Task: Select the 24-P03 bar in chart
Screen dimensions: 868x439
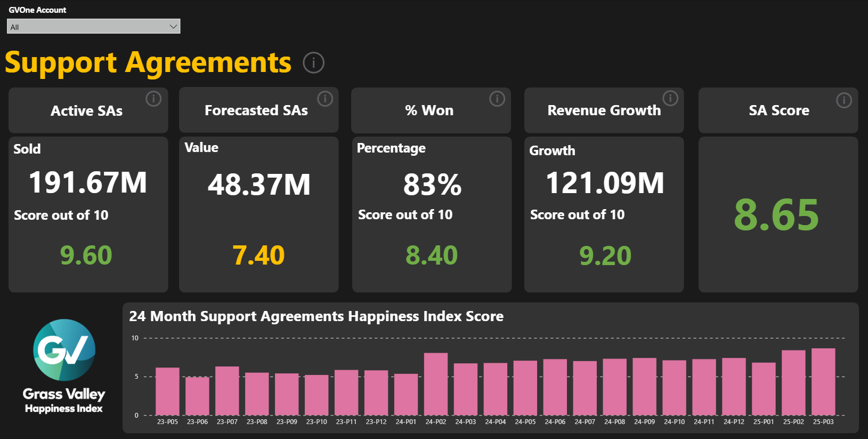Action: 466,389
